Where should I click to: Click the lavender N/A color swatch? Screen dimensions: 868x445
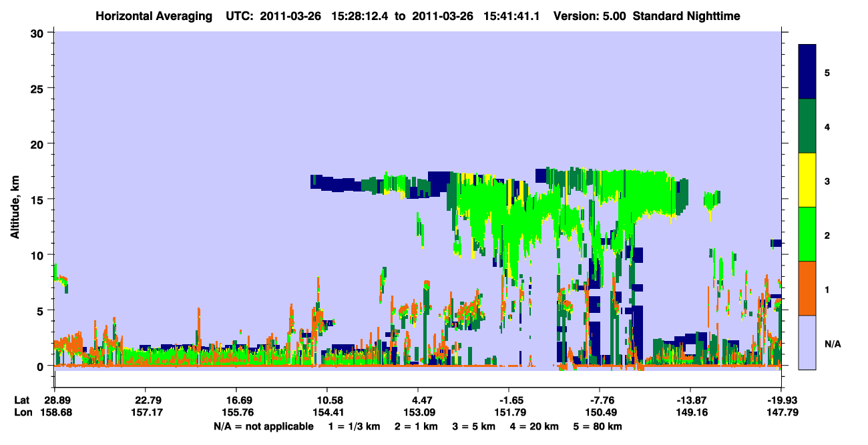[x=807, y=342]
